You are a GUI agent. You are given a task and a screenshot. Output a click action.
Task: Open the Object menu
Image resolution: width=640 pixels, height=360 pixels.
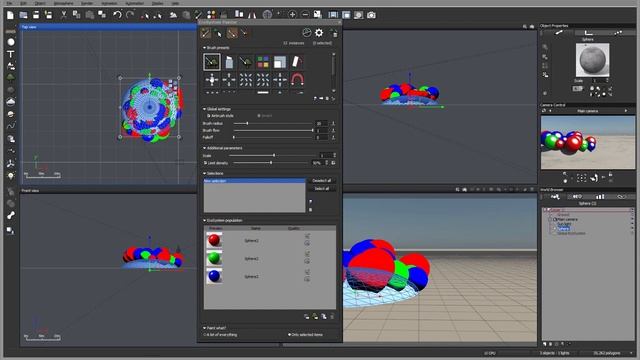point(40,3)
